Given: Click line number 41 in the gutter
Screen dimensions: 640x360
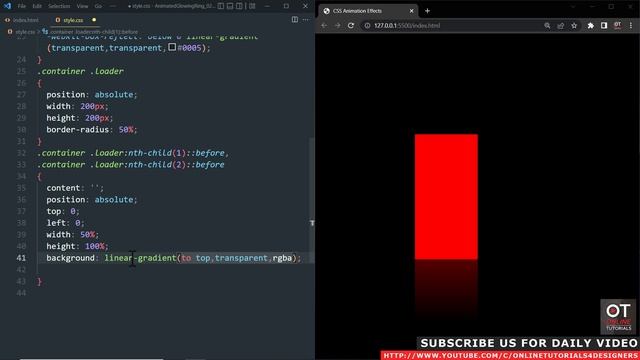Looking at the screenshot, I should (21, 258).
